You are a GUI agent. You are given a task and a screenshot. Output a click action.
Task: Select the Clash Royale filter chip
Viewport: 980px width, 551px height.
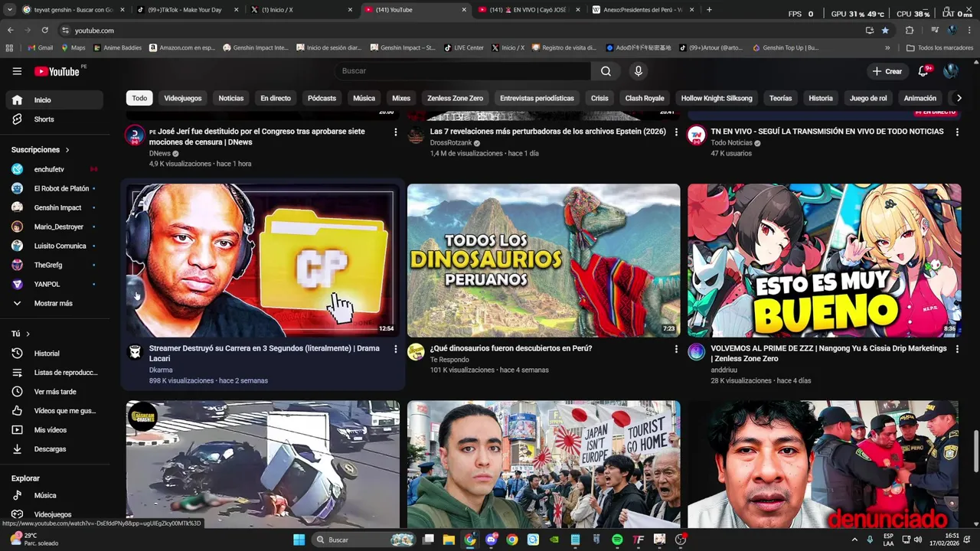coord(645,98)
